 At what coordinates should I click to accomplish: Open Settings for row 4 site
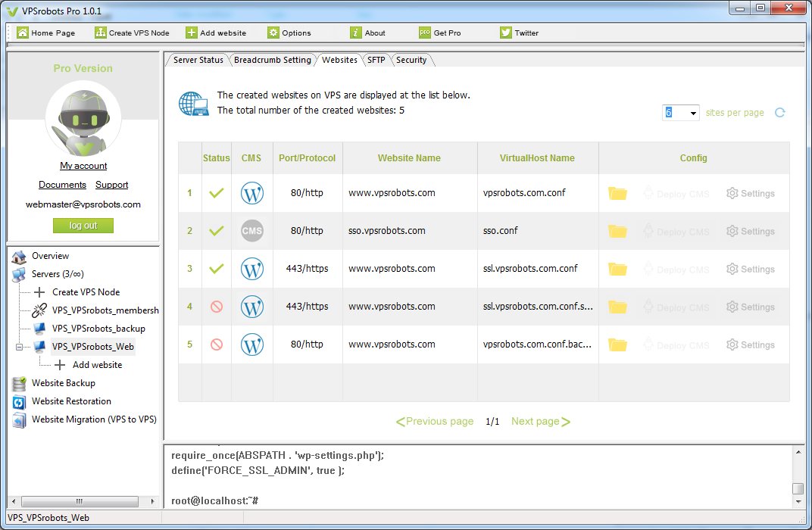[751, 307]
